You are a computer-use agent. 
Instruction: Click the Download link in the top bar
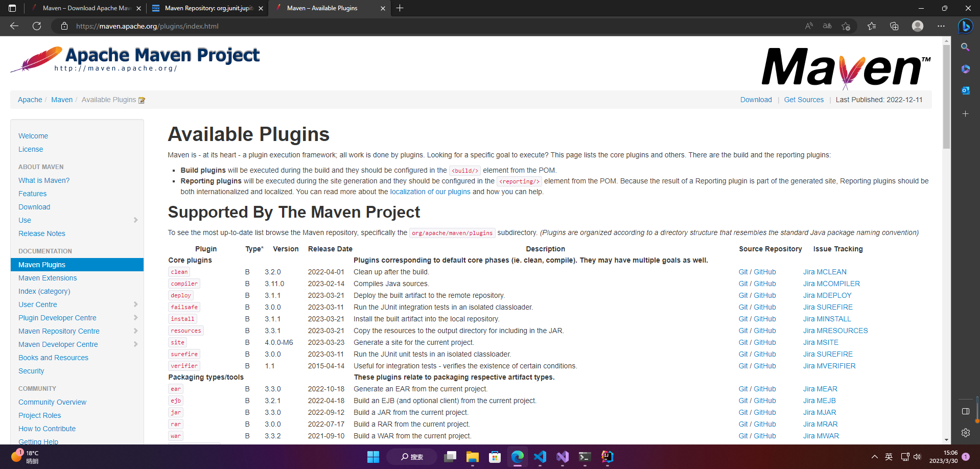tap(756, 100)
